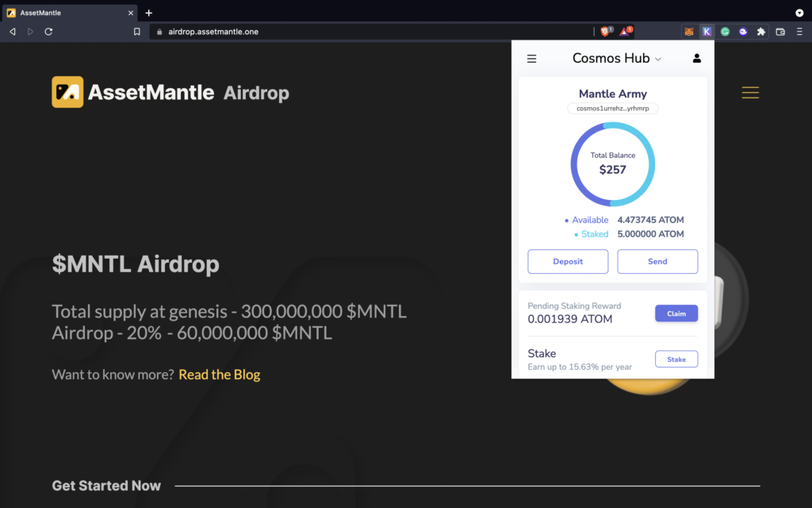
Task: Open the Extensions puzzle piece menu
Action: 761,32
